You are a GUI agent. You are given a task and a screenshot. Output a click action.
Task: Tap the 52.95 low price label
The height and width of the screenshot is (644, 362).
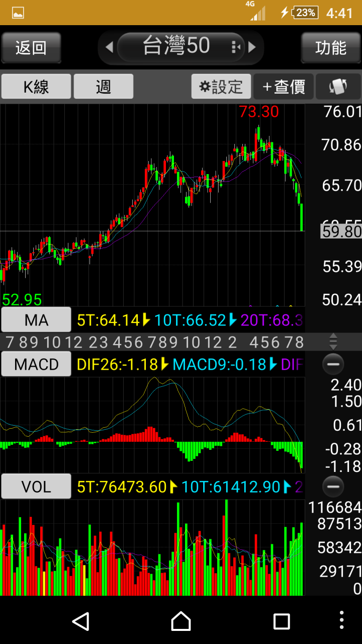[x=22, y=300]
